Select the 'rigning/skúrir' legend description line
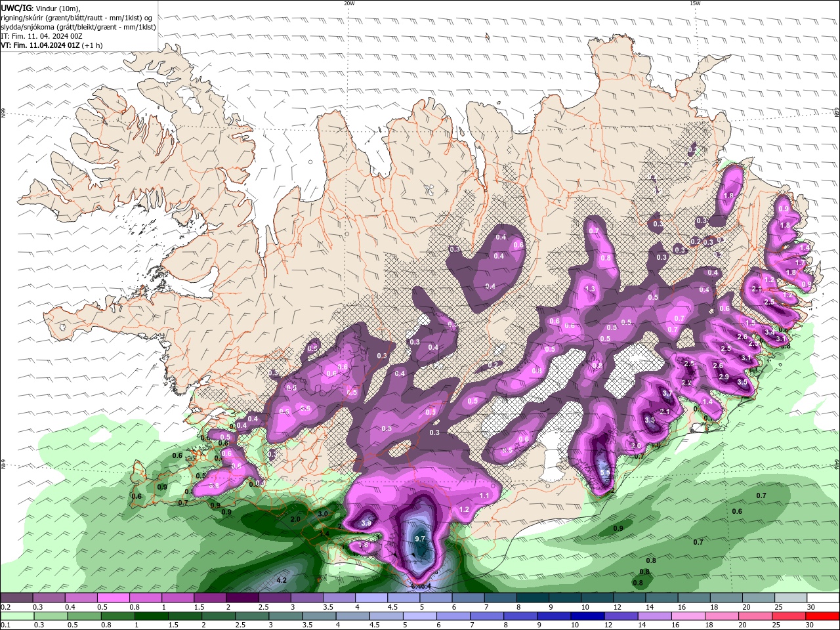This screenshot has width=840, height=630. (x=77, y=18)
